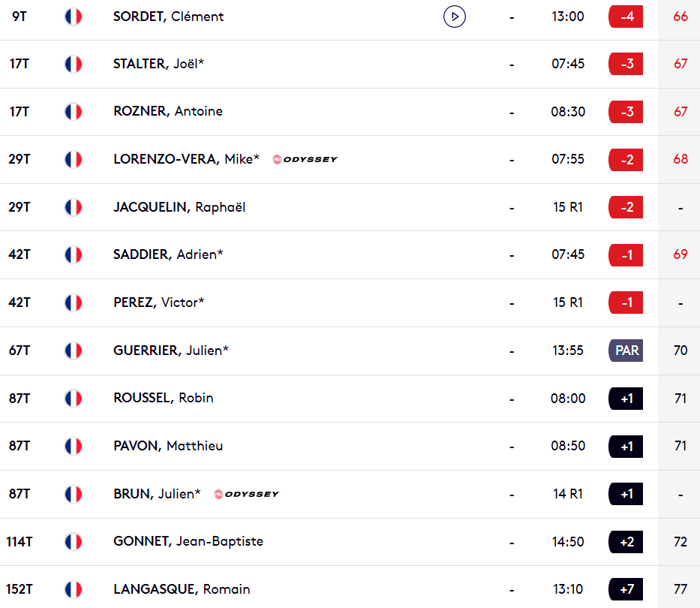This screenshot has height=608, width=700.
Task: Click the French flag next to Langasque
Action: point(74,589)
